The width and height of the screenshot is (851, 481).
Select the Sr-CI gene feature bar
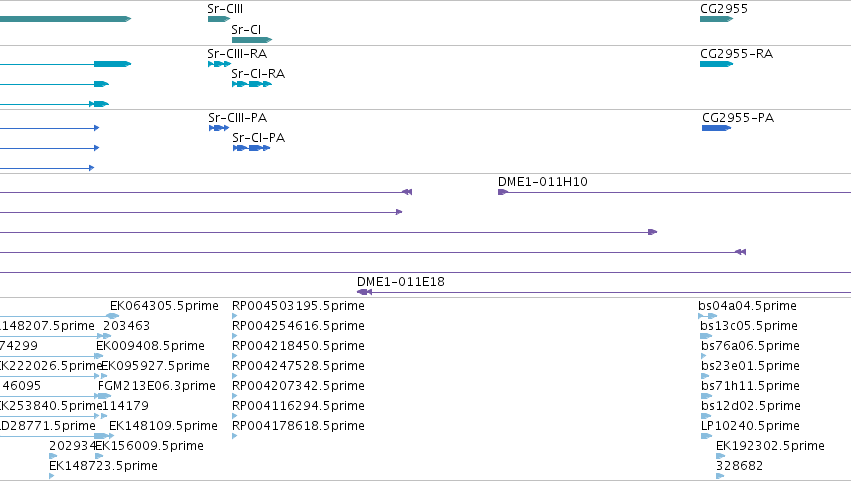pos(252,40)
